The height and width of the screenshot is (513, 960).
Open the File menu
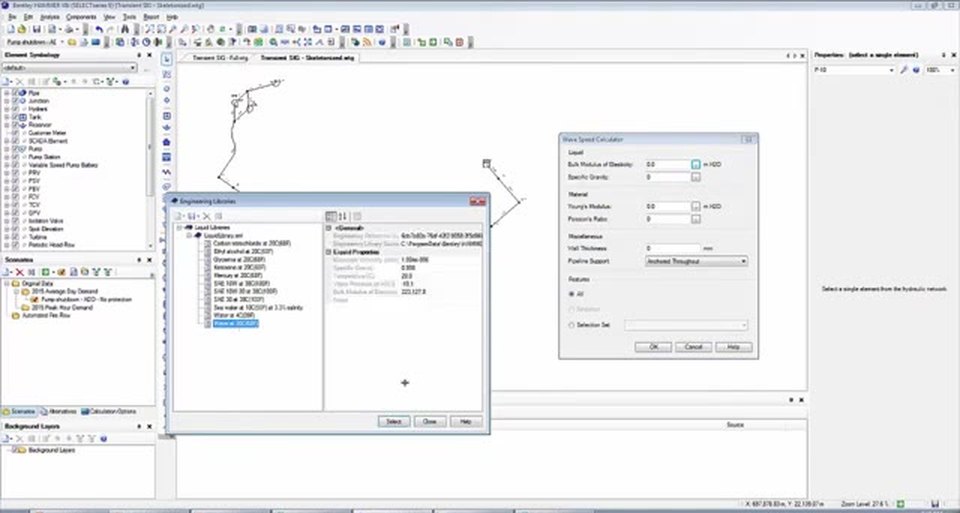click(x=12, y=17)
